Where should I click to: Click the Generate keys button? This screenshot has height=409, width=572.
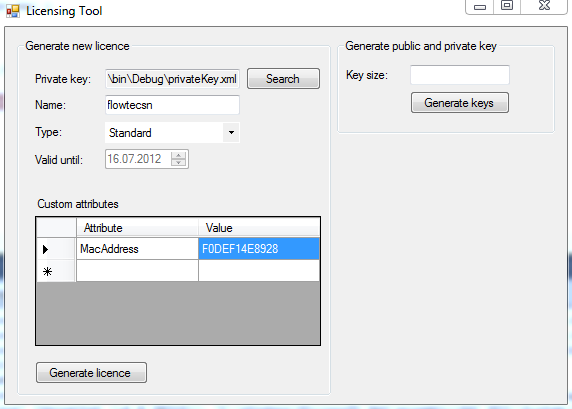[460, 103]
